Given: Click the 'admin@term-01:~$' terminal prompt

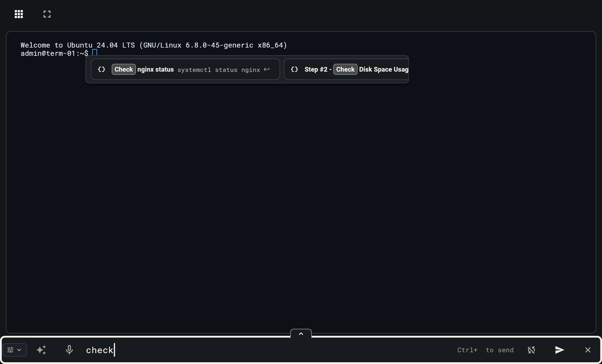Looking at the screenshot, I should tap(54, 53).
